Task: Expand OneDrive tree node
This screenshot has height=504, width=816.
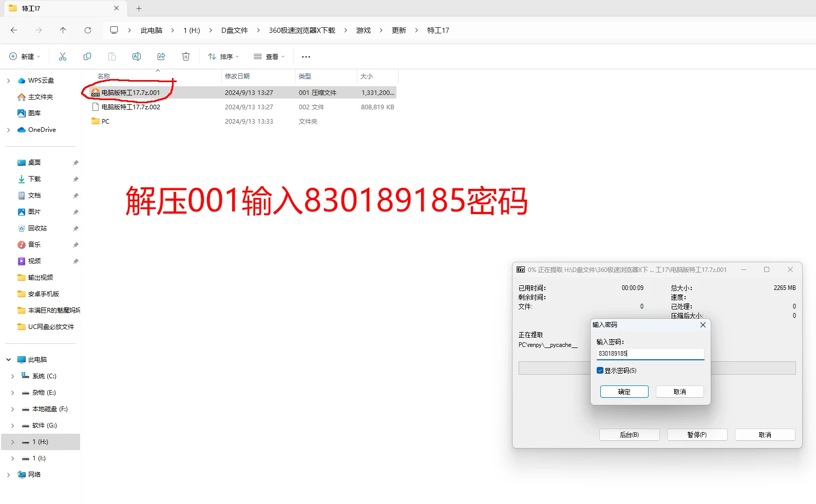Action: [x=8, y=130]
